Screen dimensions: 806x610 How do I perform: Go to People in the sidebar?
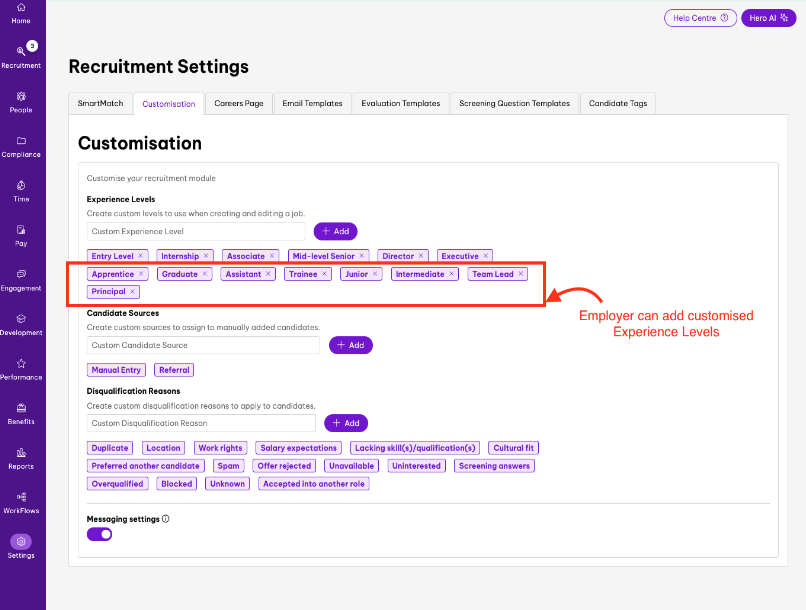[21, 102]
